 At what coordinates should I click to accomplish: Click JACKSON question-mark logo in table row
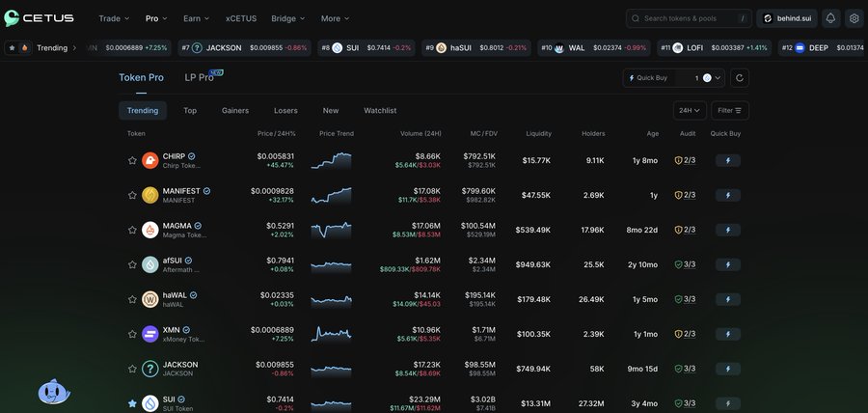(x=150, y=369)
